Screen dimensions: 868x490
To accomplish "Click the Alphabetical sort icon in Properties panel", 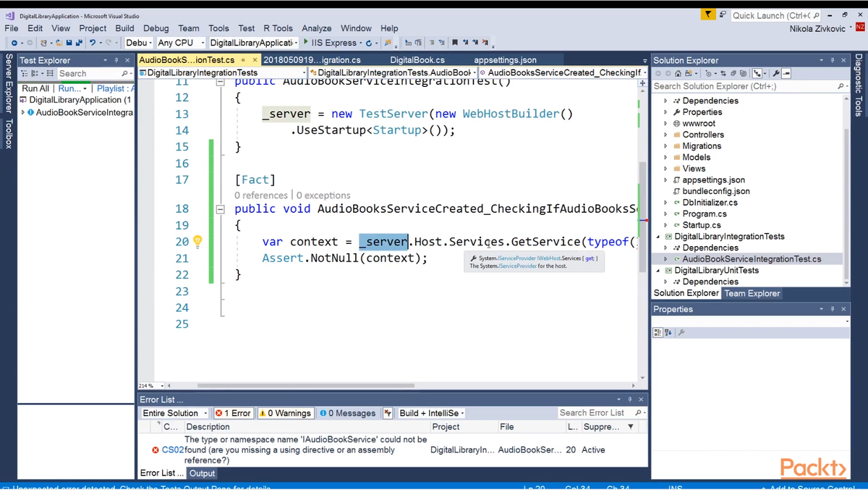I will coord(668,332).
